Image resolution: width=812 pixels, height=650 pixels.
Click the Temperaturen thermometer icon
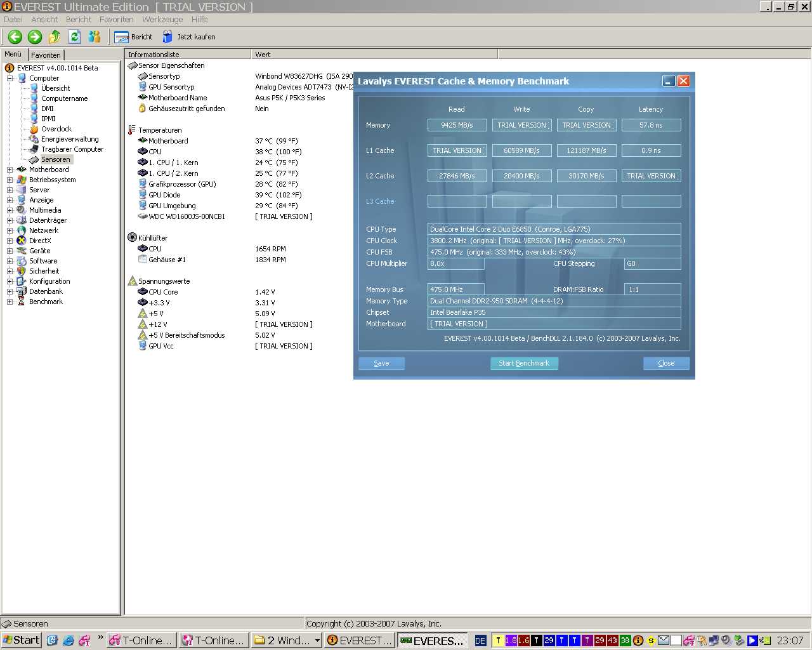(x=132, y=130)
